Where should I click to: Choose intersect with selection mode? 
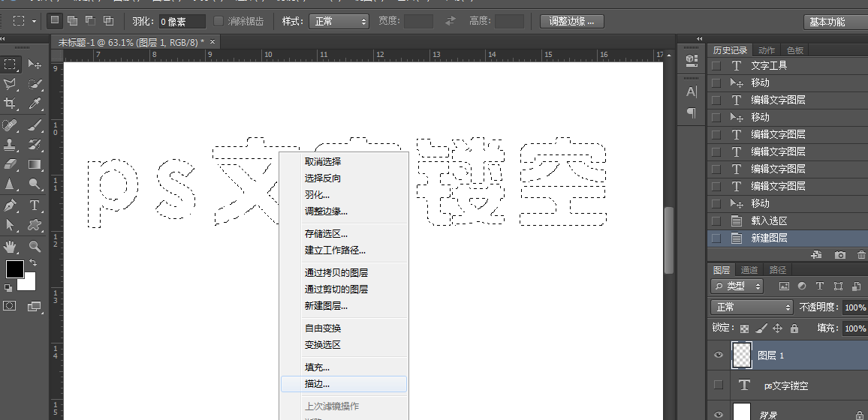108,21
